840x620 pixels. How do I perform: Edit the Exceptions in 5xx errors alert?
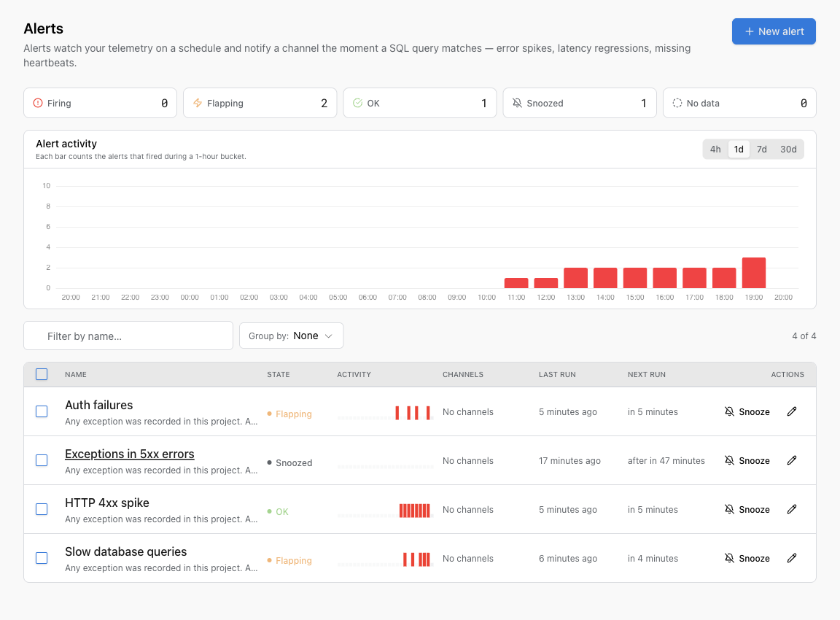792,460
